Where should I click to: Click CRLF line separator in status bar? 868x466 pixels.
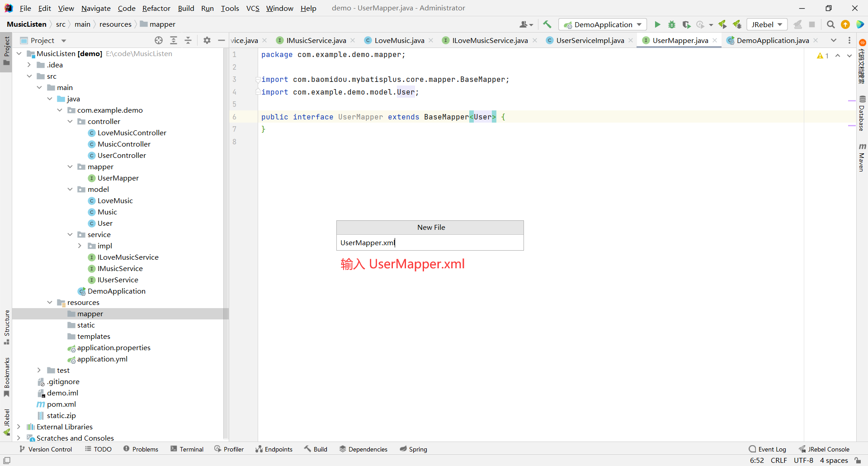pyautogui.click(x=779, y=461)
